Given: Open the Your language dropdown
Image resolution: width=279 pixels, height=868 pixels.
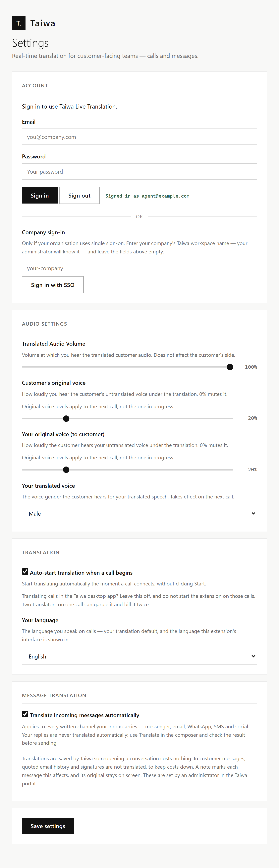Looking at the screenshot, I should point(139,656).
